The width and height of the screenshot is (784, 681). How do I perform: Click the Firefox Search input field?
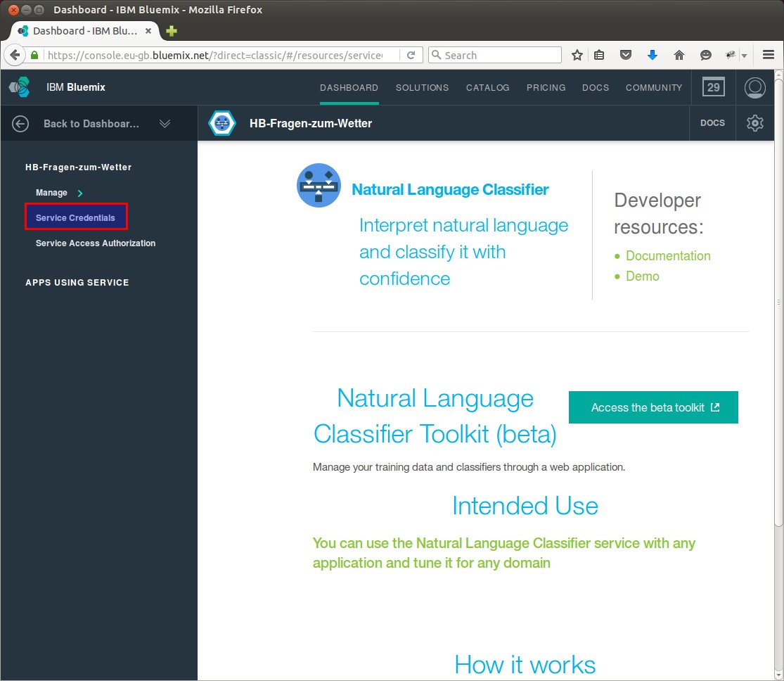click(x=495, y=55)
